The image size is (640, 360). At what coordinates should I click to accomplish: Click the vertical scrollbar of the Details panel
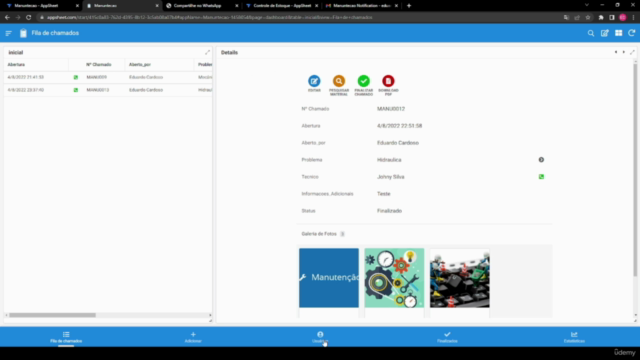635,170
